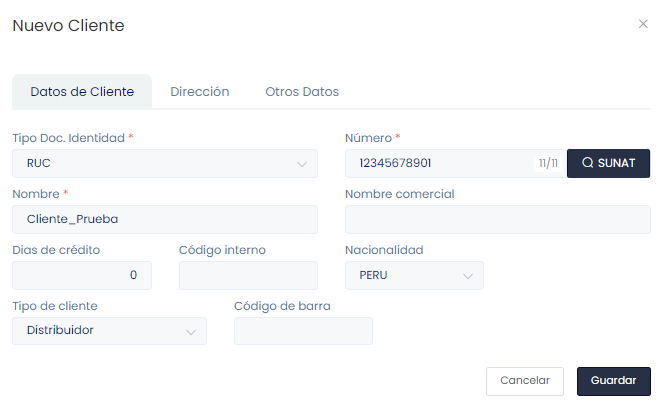Viewport: 664px width, 417px height.
Task: Go to the Otros Datos tab
Action: 302,91
